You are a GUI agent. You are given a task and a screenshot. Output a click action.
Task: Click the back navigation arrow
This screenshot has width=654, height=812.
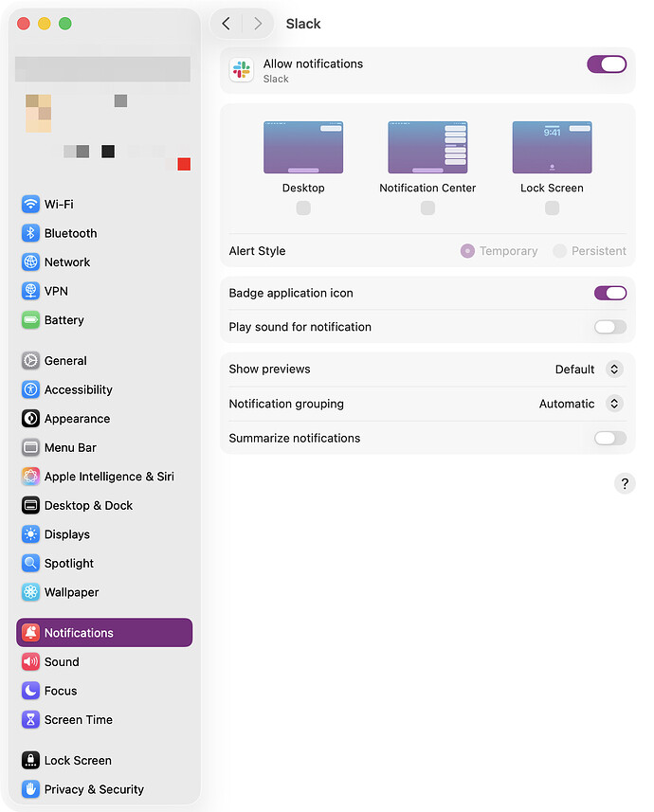(226, 24)
